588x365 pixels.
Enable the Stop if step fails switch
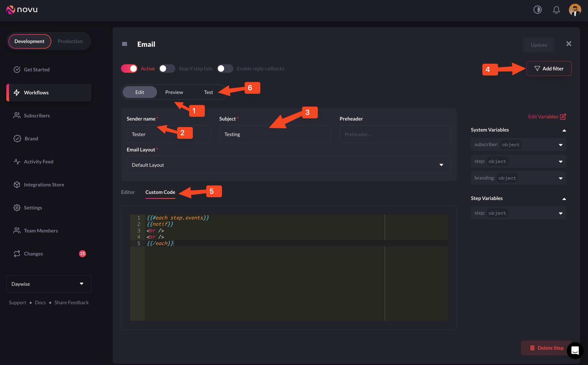point(167,68)
